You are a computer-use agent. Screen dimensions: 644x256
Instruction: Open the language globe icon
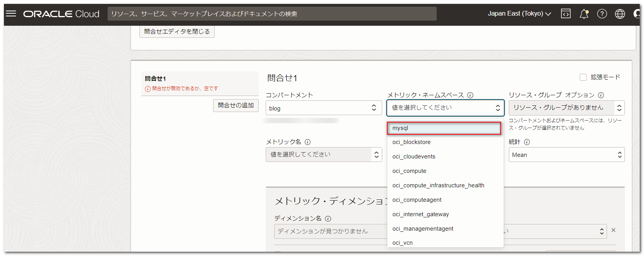click(620, 14)
